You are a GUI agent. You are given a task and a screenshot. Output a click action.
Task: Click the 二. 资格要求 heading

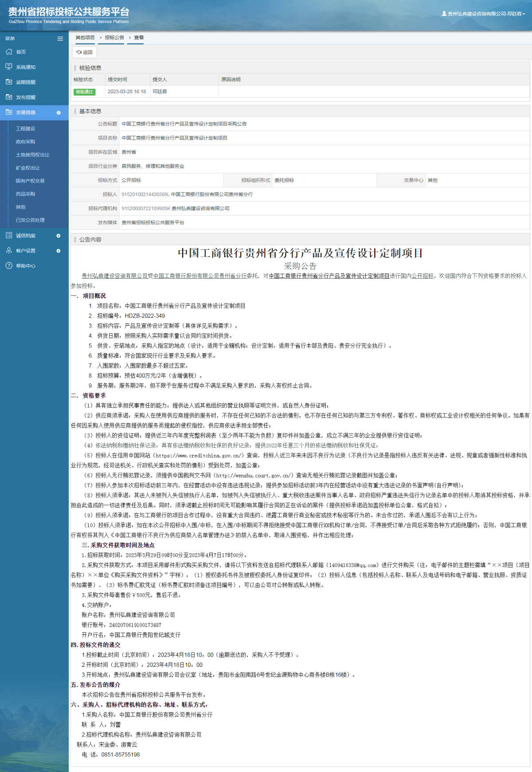pyautogui.click(x=88, y=395)
